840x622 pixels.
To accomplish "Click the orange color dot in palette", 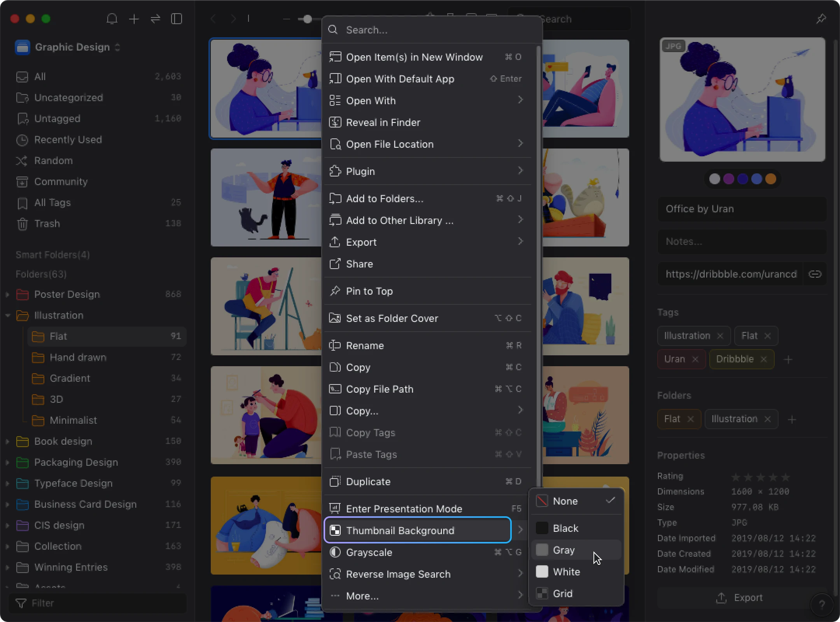I will 770,179.
